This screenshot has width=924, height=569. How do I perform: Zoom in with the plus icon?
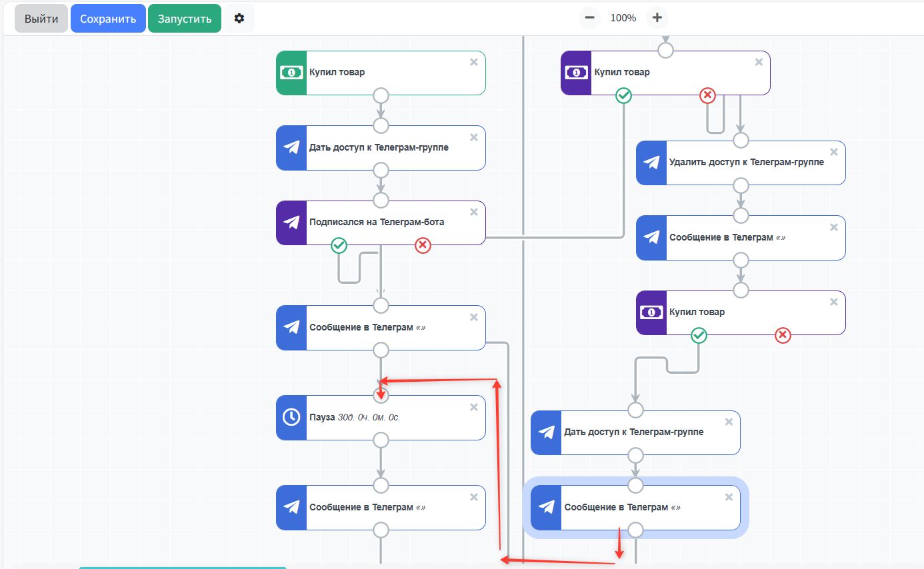657,18
